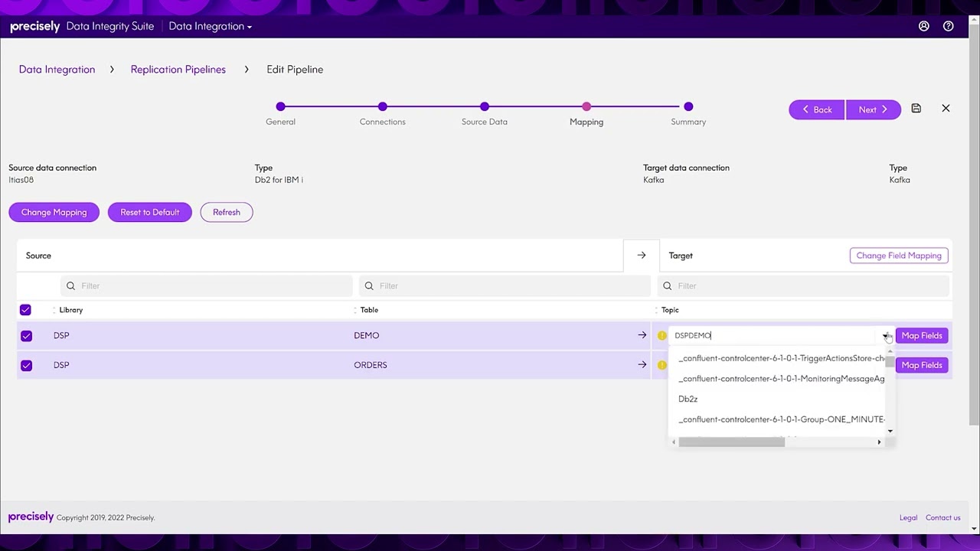Click the arrow icon in Source header
The height and width of the screenshot is (551, 980).
(x=642, y=256)
